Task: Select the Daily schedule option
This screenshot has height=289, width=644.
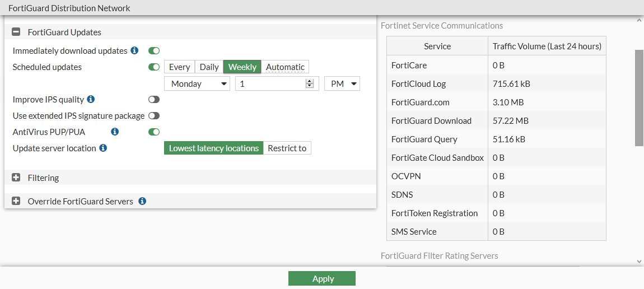Action: point(209,67)
